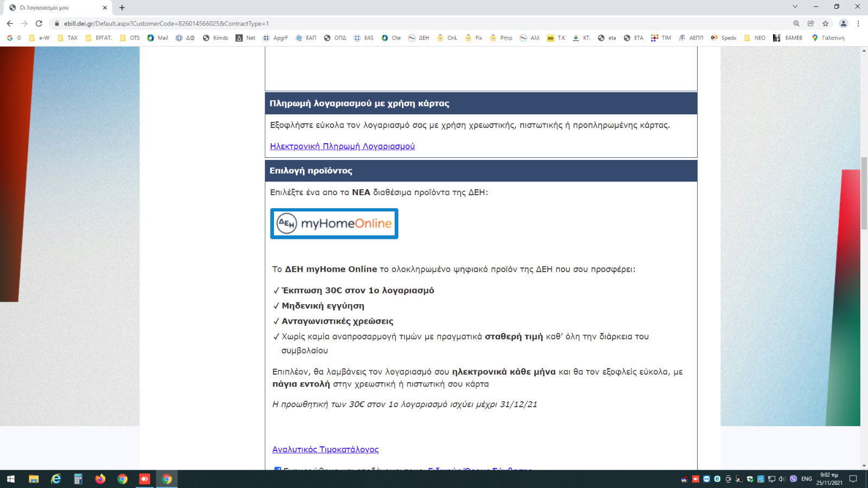The image size is (868, 488).
Task: Open the tab search dropdown arrow
Action: (x=795, y=7)
